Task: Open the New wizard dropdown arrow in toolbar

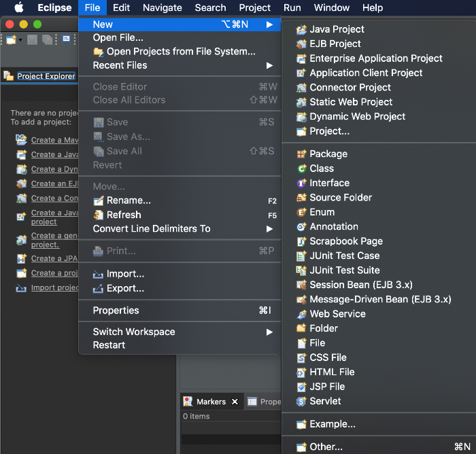Action: [20, 39]
